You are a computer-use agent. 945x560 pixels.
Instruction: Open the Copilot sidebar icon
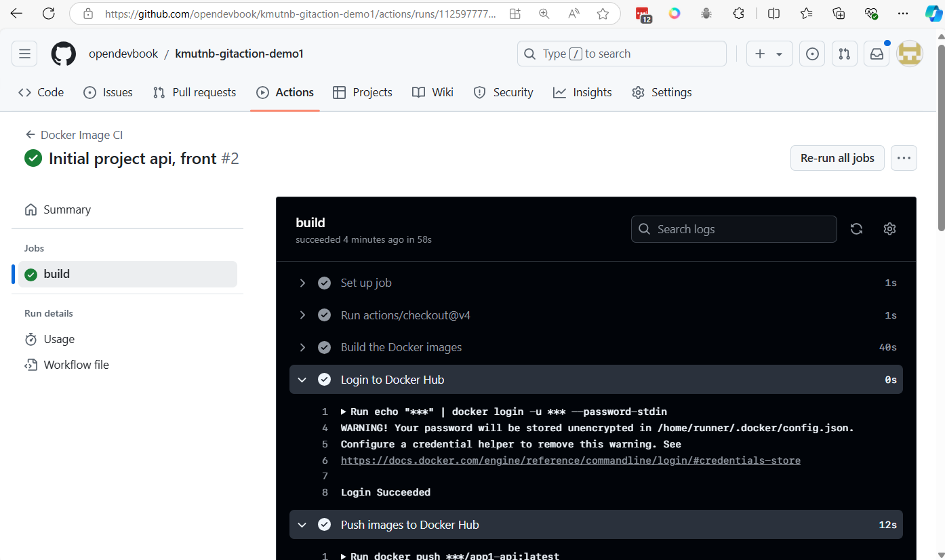tap(933, 14)
